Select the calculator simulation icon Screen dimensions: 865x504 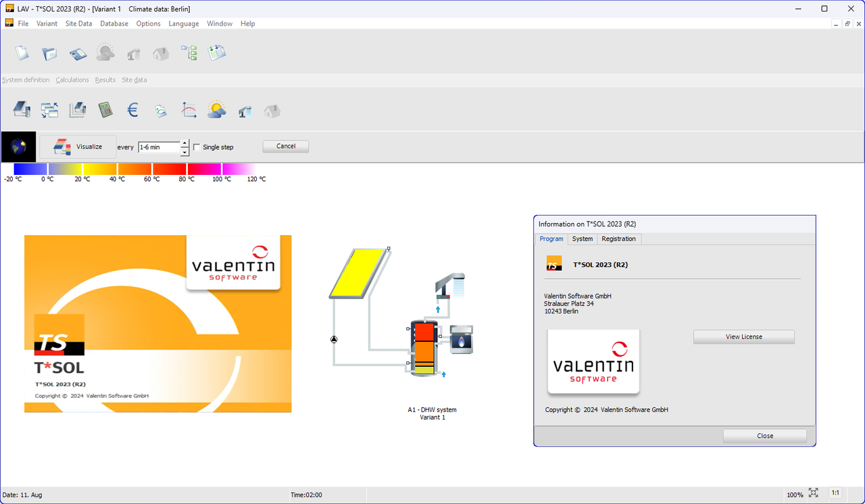pyautogui.click(x=105, y=109)
